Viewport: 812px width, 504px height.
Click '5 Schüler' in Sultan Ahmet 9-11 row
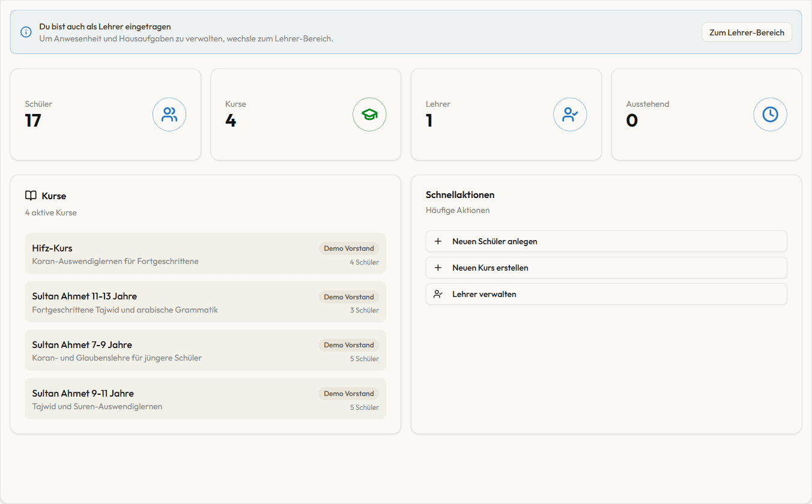tap(365, 407)
